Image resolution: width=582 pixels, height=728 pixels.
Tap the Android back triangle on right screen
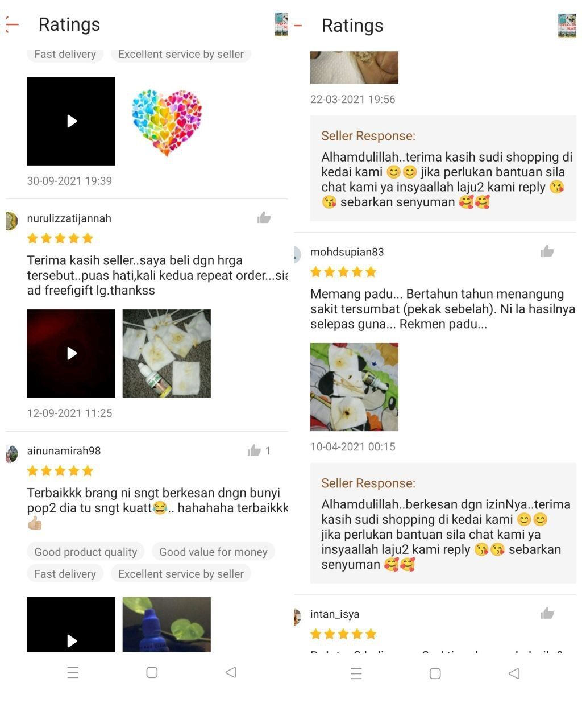[514, 673]
